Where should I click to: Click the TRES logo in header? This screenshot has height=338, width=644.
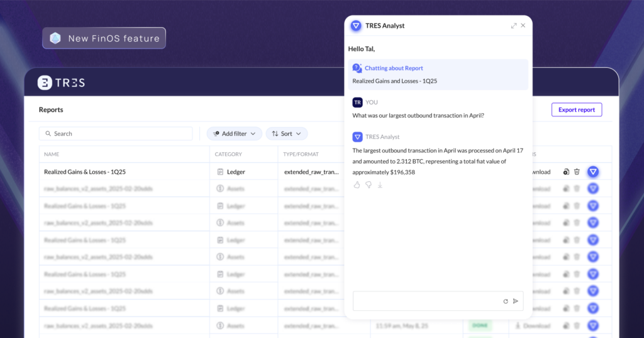61,82
